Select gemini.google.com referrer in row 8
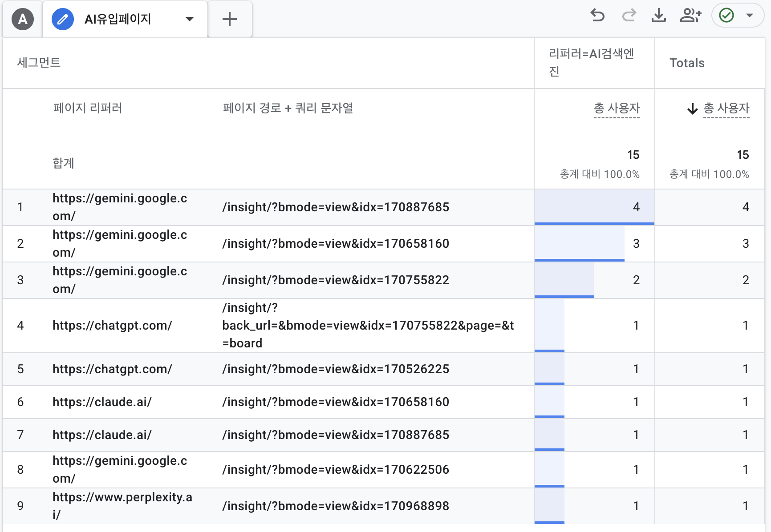 pyautogui.click(x=120, y=469)
